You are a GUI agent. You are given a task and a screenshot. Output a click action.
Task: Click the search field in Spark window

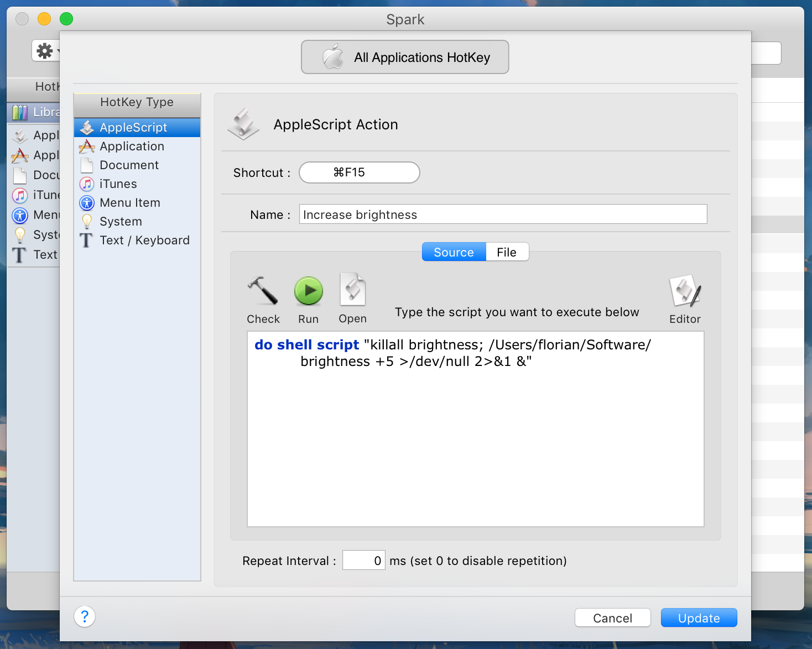pos(766,53)
